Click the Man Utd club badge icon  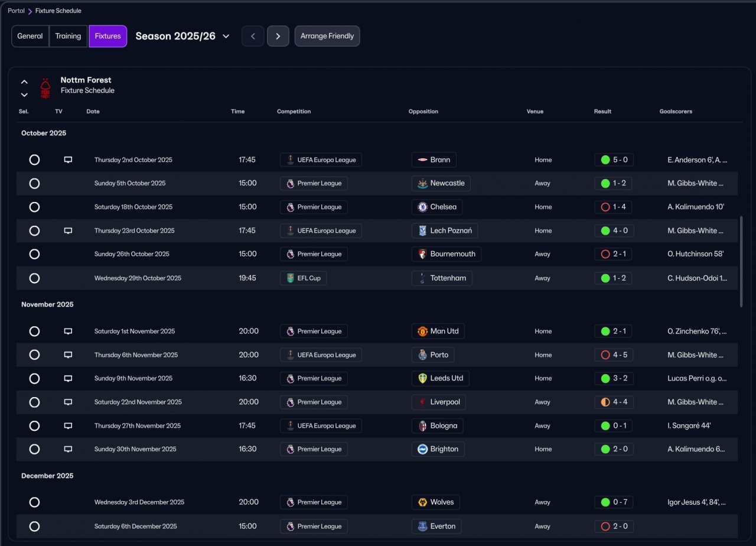(x=422, y=331)
